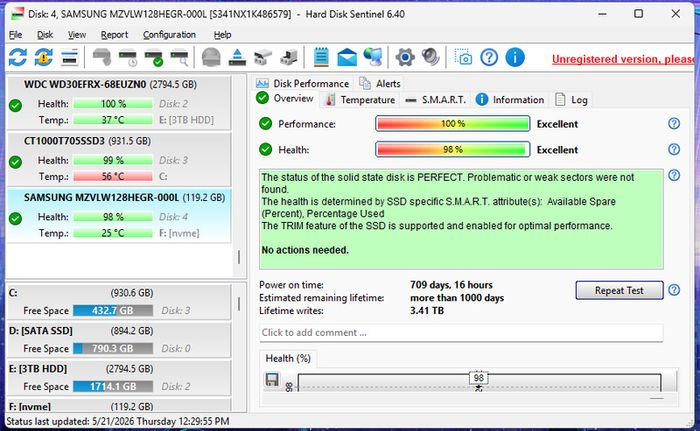Click green check icon beside Performance label

266,124
